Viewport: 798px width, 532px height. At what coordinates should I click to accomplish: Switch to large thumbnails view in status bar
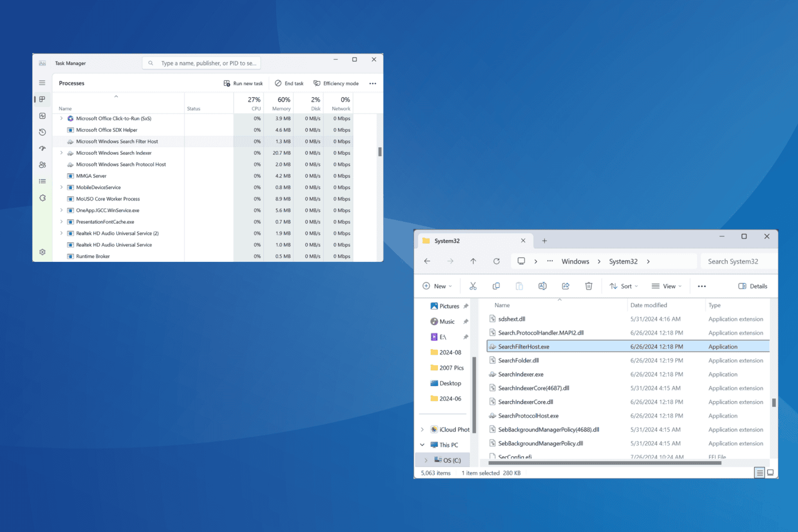click(770, 473)
